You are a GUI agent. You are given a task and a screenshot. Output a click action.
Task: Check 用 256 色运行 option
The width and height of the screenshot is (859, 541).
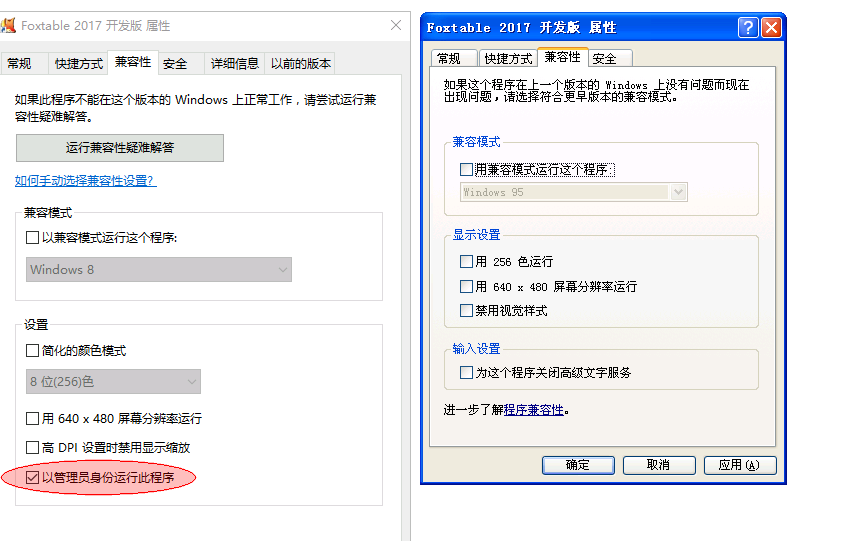[466, 262]
